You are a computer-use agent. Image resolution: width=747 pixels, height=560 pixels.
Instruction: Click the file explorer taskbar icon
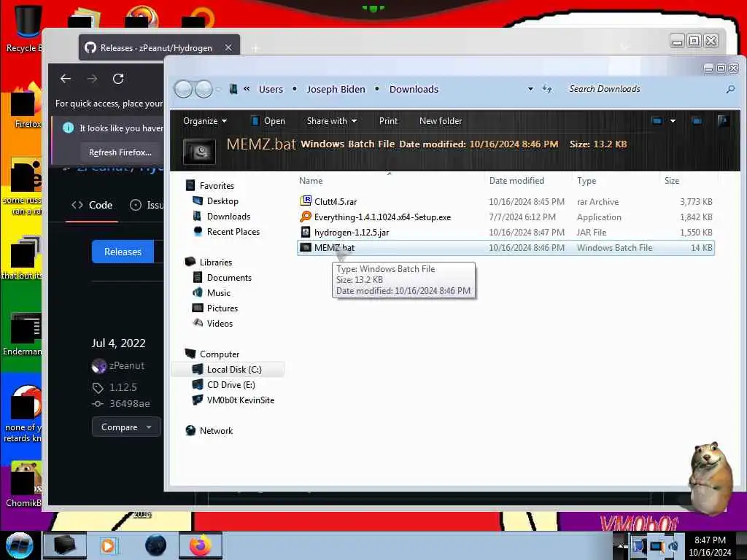65,545
